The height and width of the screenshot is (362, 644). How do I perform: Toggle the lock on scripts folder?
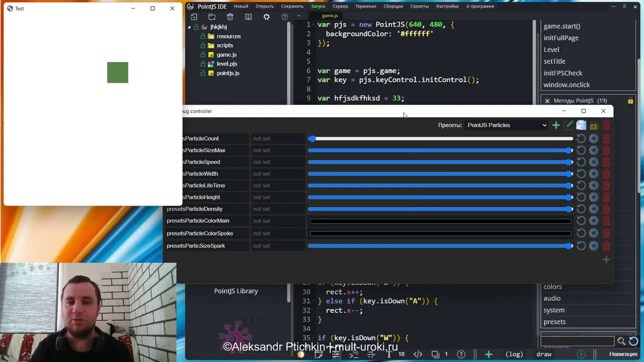(x=203, y=45)
